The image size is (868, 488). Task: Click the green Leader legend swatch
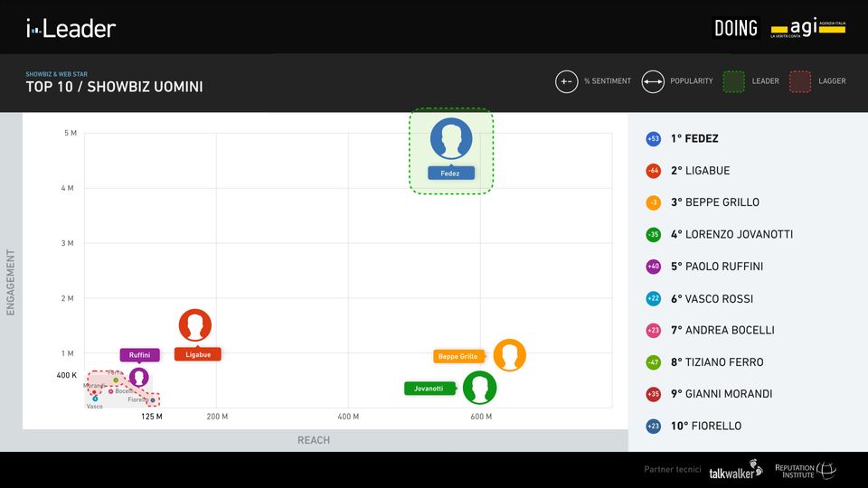tap(733, 81)
